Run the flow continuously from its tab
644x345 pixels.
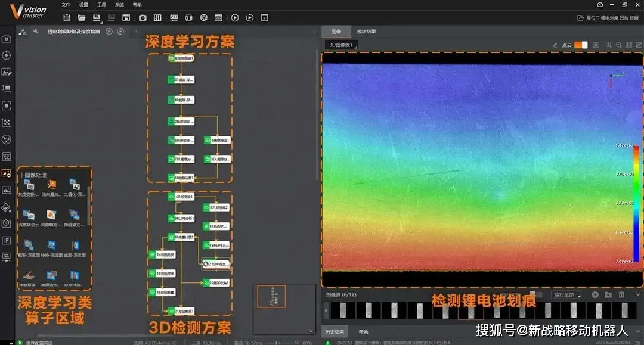120,32
